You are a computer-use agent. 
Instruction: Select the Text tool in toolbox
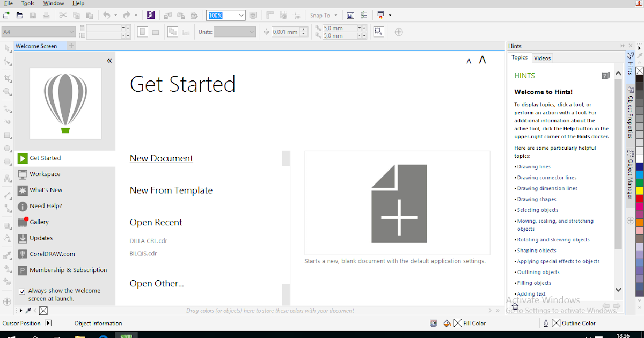coord(8,179)
